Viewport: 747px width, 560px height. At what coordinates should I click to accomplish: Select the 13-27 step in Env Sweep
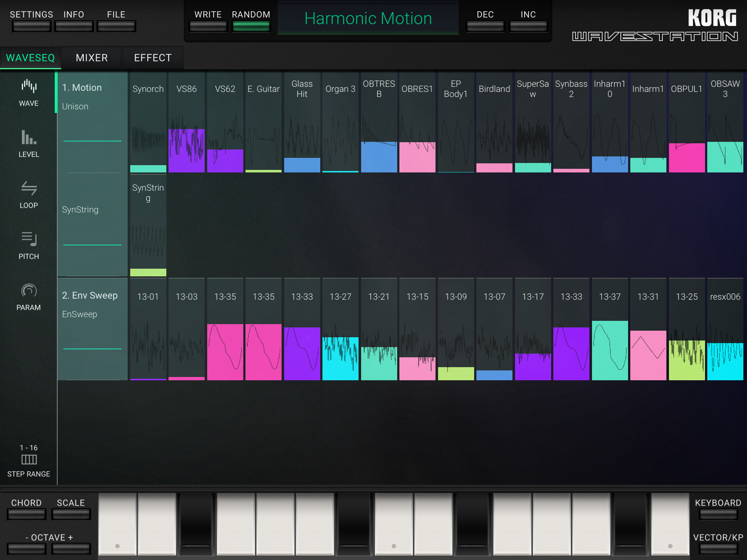coord(340,329)
